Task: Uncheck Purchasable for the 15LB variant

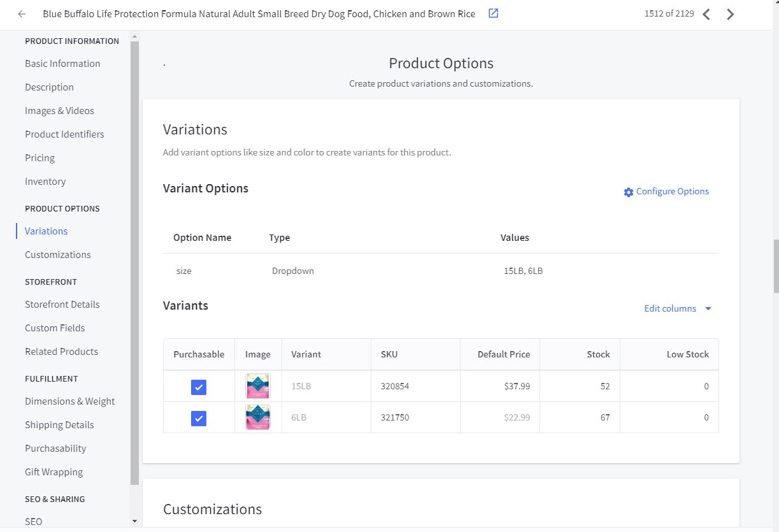Action: point(199,387)
